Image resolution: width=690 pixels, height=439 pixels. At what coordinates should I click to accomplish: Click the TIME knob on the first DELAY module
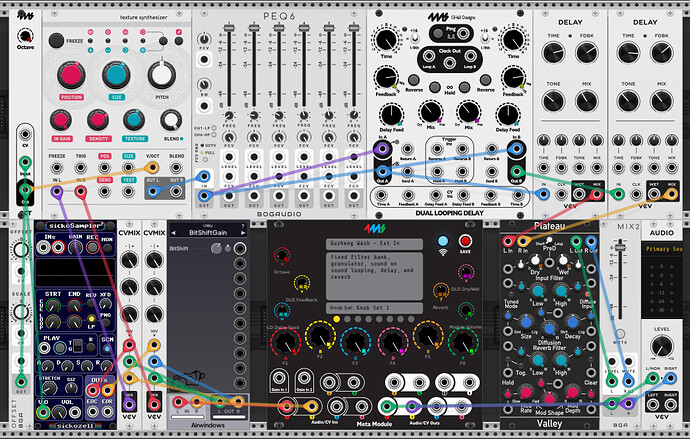[554, 53]
